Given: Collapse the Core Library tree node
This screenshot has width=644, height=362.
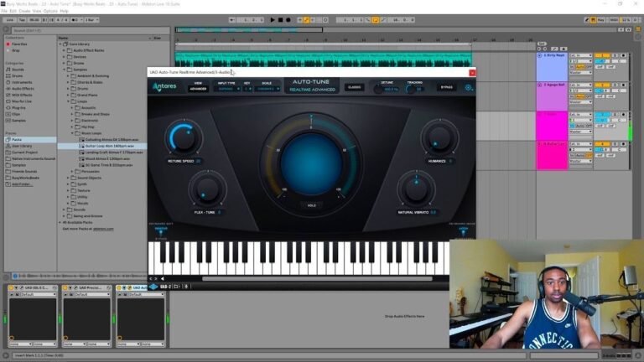Looking at the screenshot, I should pos(60,44).
